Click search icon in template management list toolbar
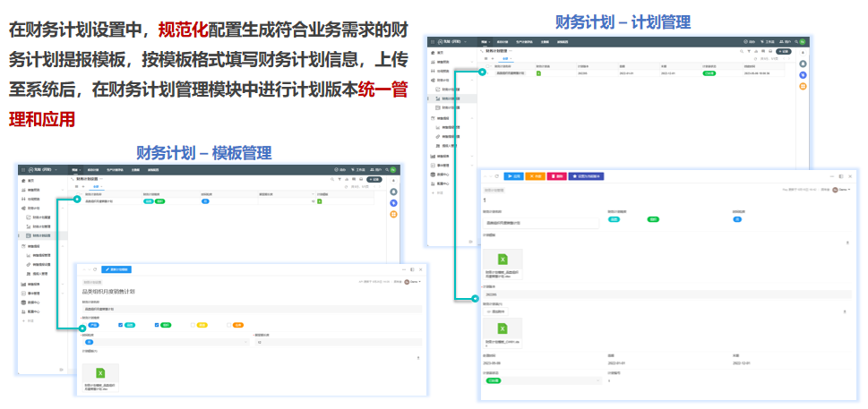The image size is (868, 409). coord(332,179)
